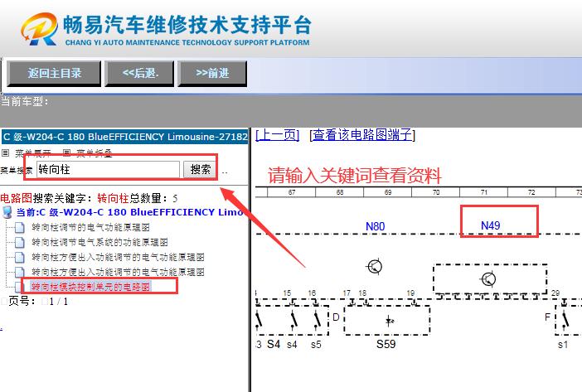This screenshot has width=582, height=392.
Task: Click the 电路图 search result heading
Action: click(x=17, y=198)
